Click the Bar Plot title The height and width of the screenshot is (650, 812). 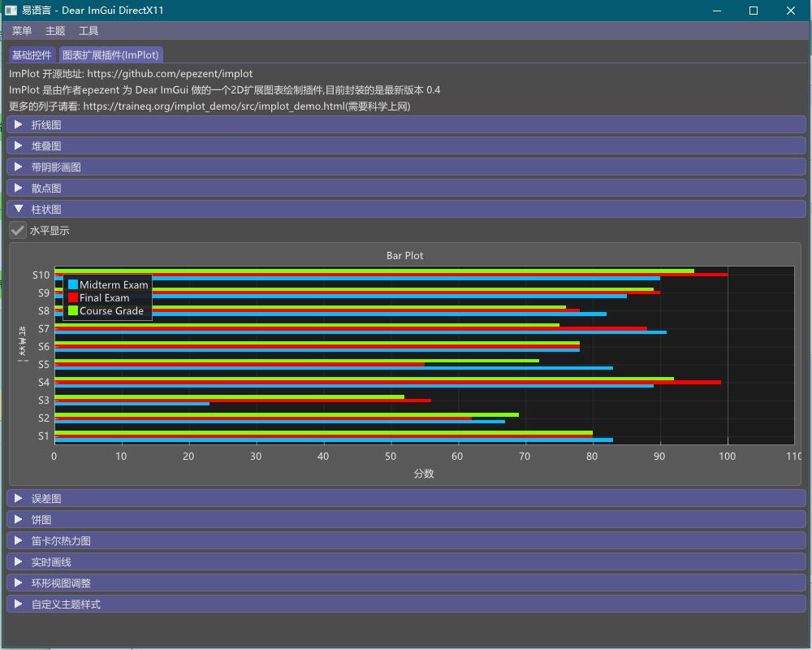coord(405,256)
